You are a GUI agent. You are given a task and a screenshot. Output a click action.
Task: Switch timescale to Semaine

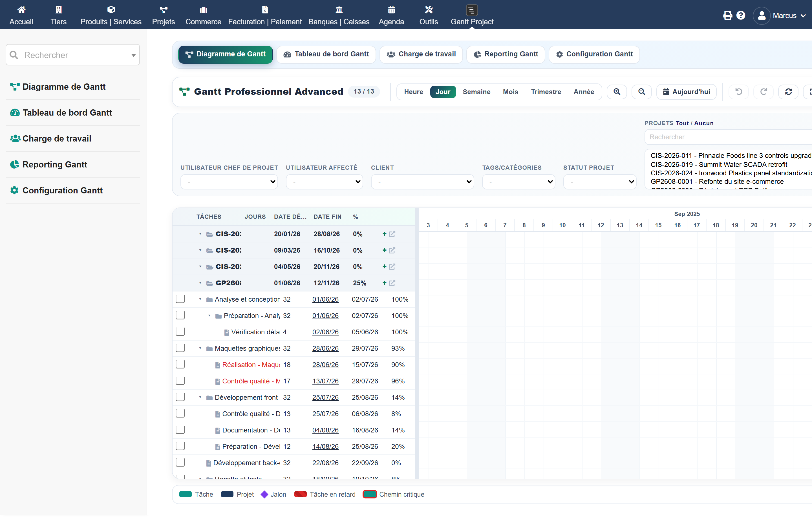476,92
